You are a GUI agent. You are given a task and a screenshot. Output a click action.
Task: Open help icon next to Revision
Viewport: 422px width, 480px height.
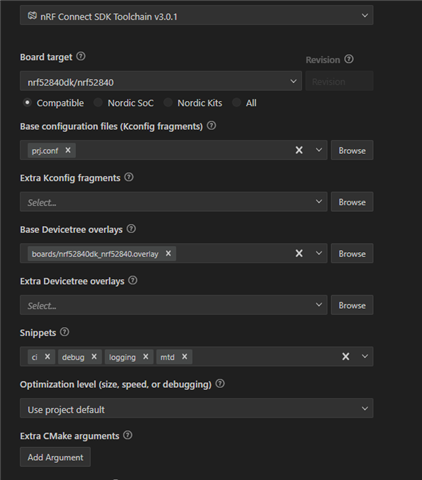point(349,59)
